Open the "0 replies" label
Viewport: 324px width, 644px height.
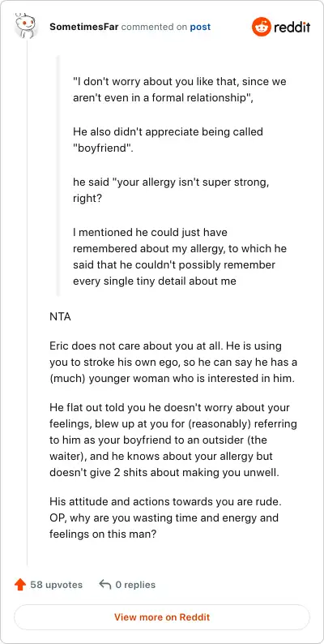[135, 585]
